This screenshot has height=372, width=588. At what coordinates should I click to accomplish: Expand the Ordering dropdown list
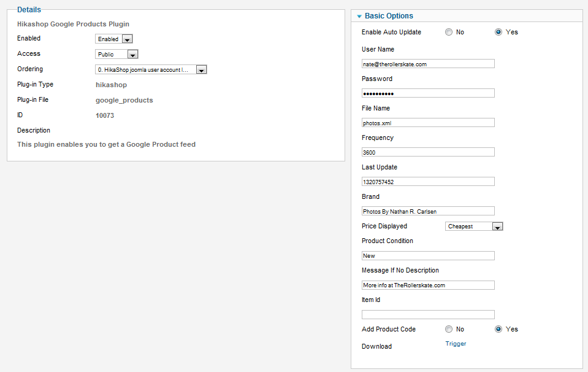[x=151, y=70]
